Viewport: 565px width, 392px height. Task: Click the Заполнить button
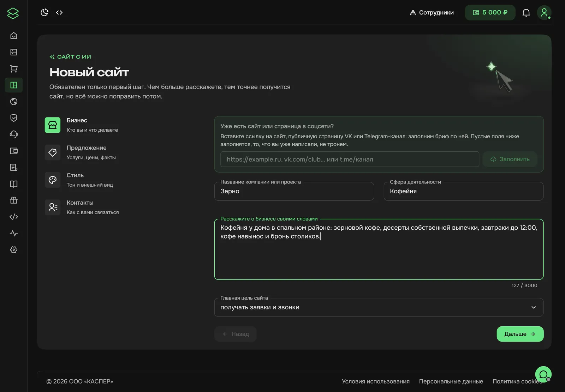coord(510,159)
